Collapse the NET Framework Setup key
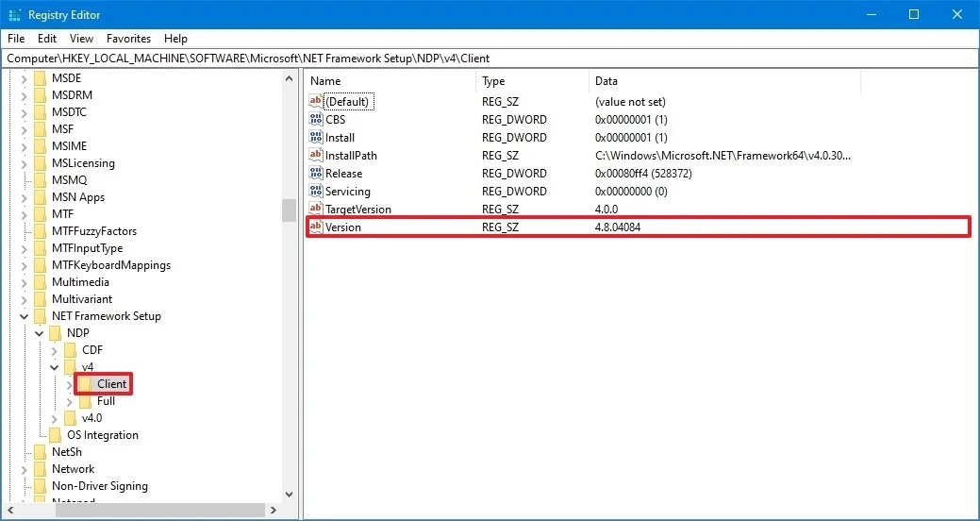 click(25, 316)
